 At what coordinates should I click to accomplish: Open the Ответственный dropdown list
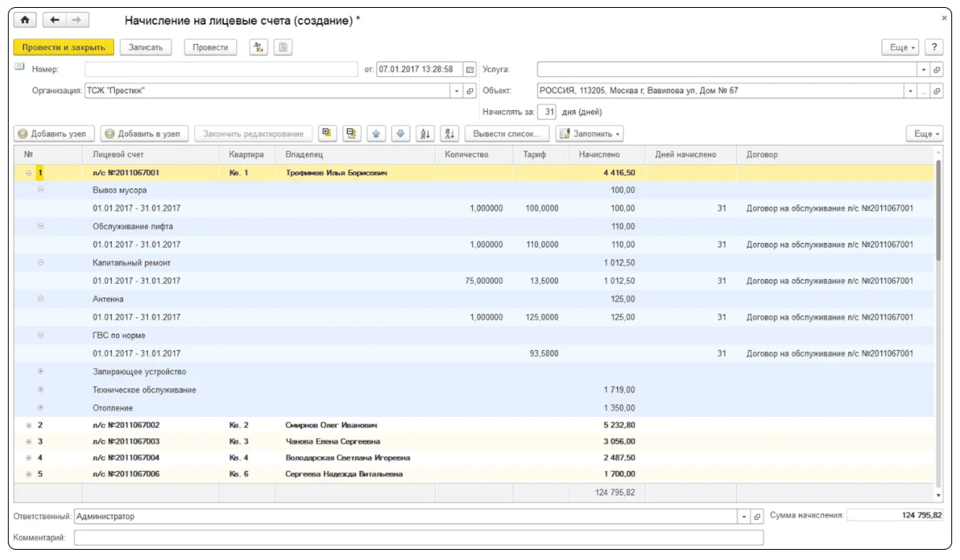[745, 517]
